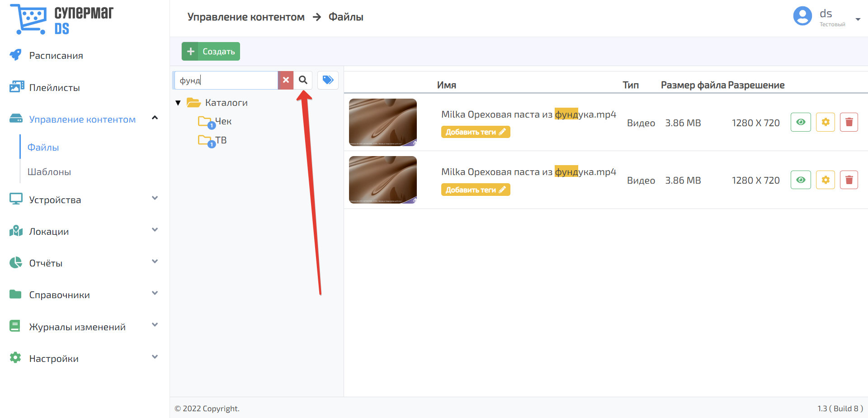Click the Имя column header

tap(447, 85)
